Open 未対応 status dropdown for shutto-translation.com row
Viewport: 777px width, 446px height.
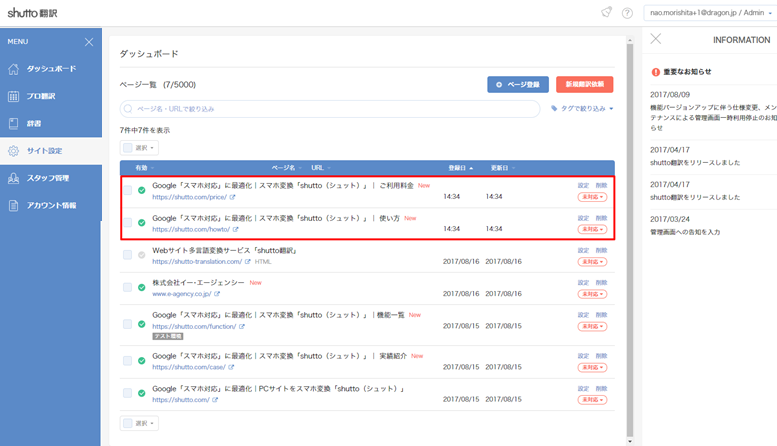[592, 262]
